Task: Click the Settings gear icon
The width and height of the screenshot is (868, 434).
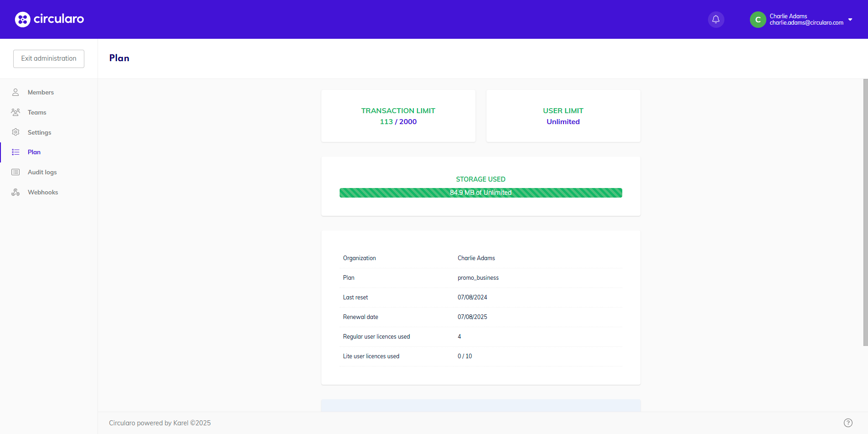Action: tap(15, 132)
